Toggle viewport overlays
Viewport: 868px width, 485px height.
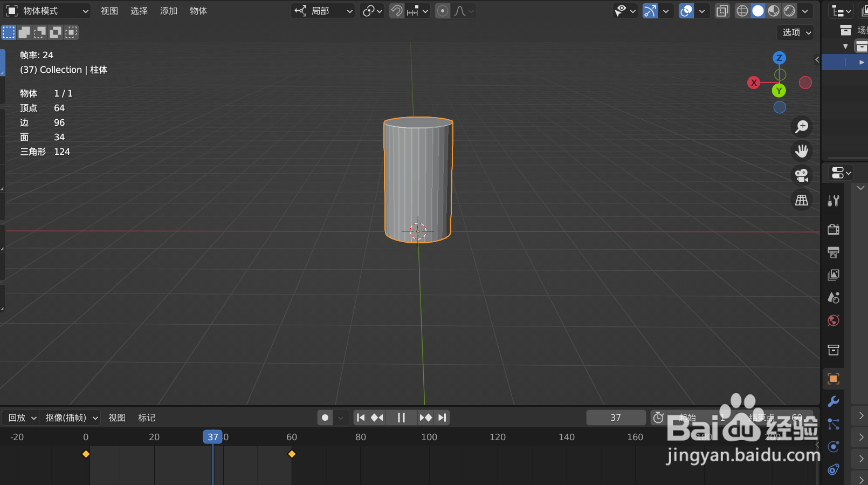pyautogui.click(x=686, y=11)
